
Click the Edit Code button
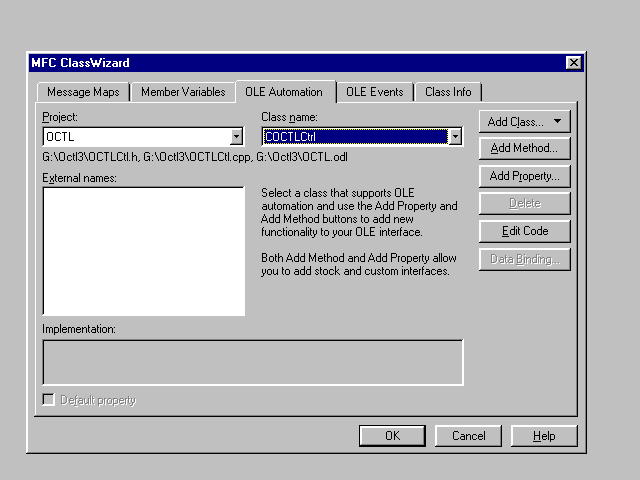[524, 231]
